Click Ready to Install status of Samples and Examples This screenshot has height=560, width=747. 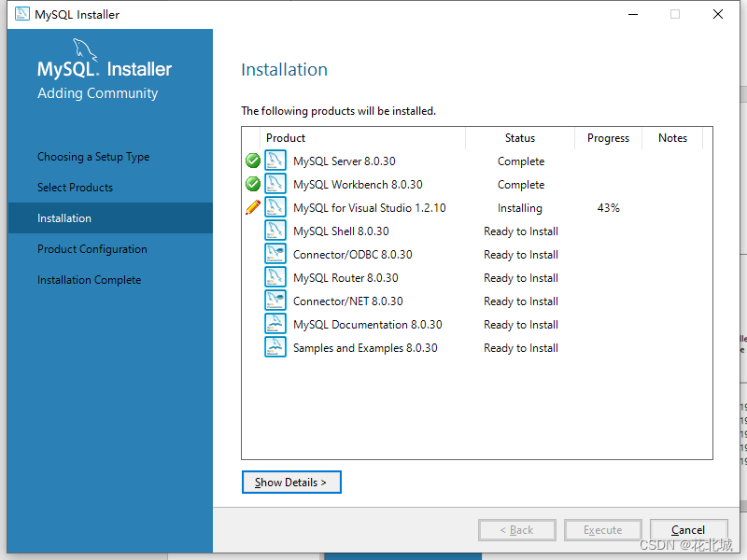[521, 348]
